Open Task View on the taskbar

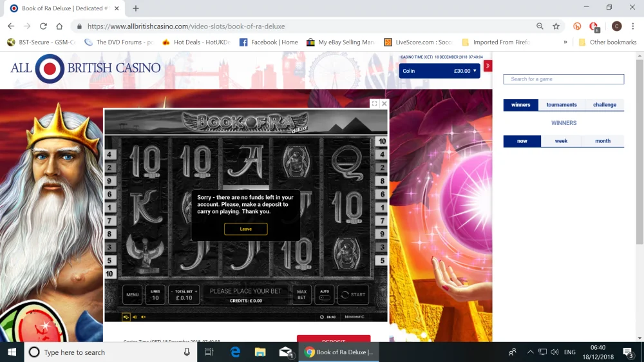(x=209, y=352)
